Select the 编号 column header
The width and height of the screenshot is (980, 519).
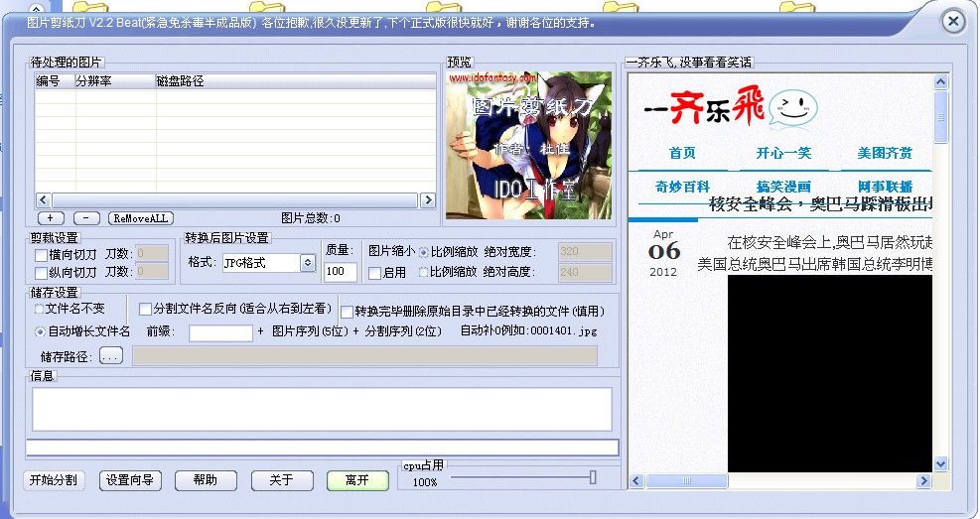pyautogui.click(x=55, y=81)
